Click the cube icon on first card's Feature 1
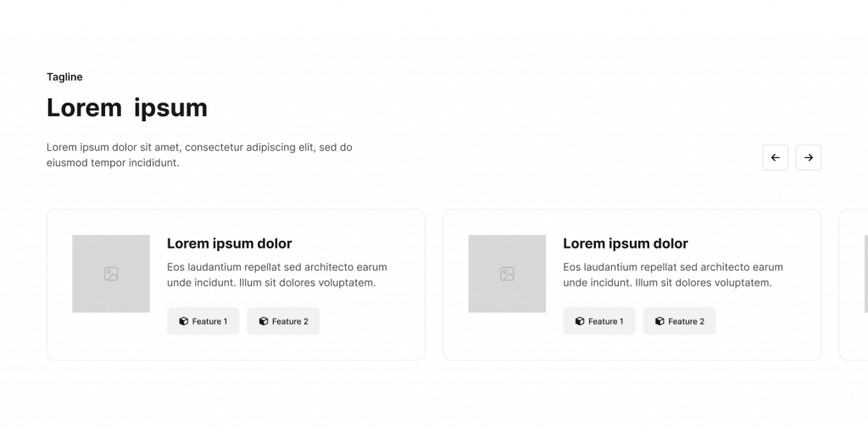The height and width of the screenshot is (430, 868). pyautogui.click(x=183, y=321)
